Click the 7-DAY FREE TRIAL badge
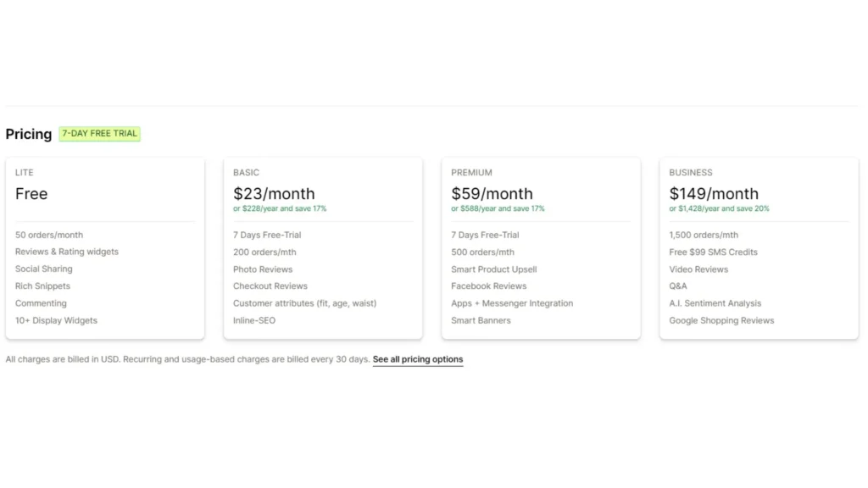Image resolution: width=868 pixels, height=488 pixels. click(99, 134)
